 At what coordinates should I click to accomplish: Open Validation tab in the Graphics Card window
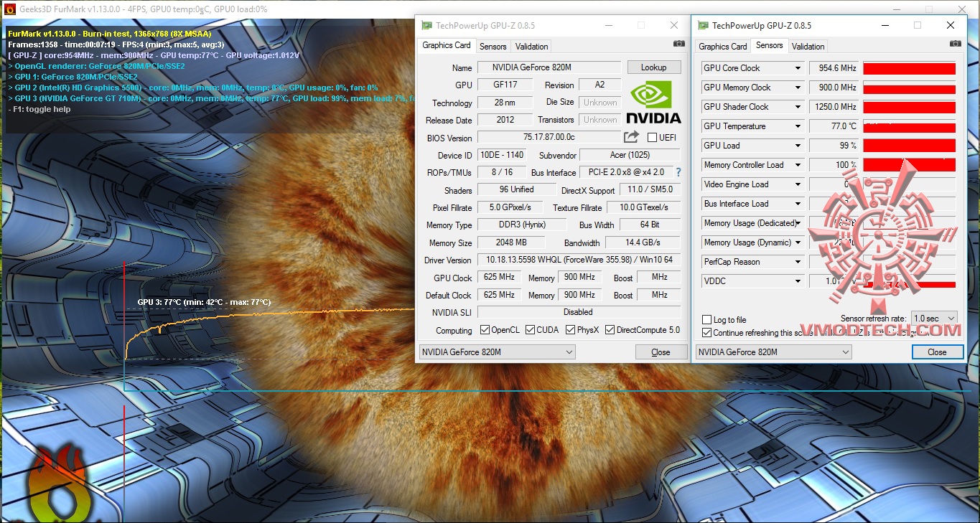pos(532,47)
